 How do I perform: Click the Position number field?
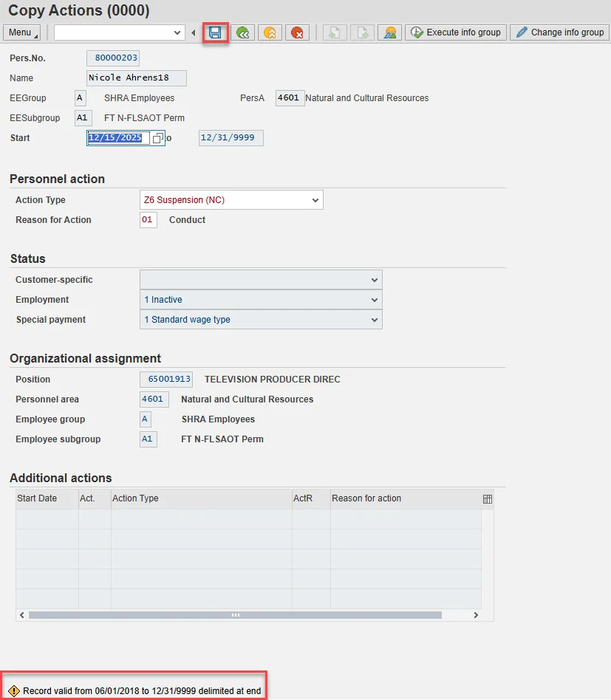tap(166, 380)
